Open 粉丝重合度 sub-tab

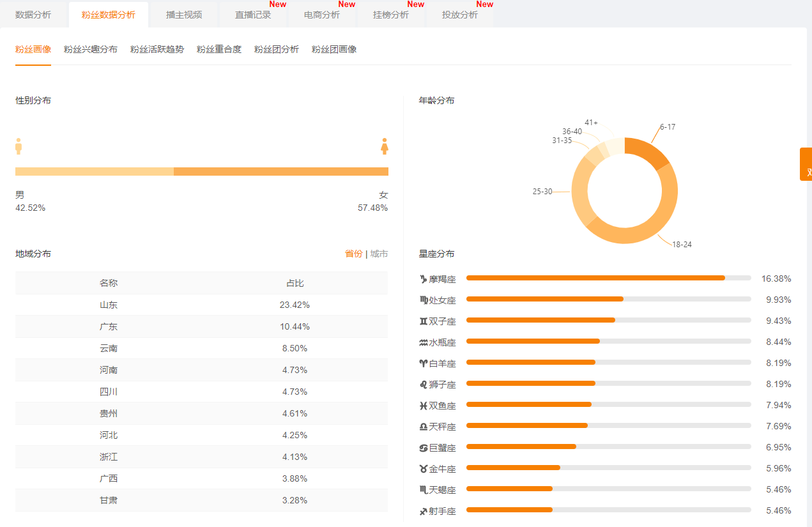219,49
